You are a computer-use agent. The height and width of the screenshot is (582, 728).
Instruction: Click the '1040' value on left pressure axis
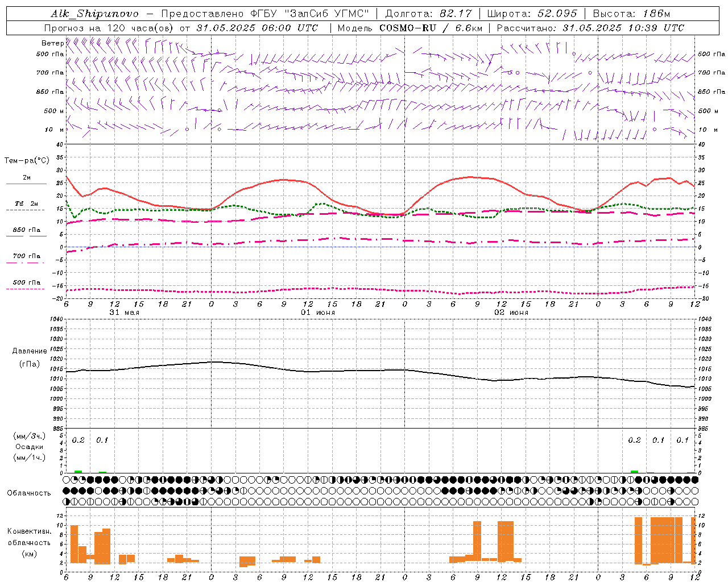click(x=57, y=319)
